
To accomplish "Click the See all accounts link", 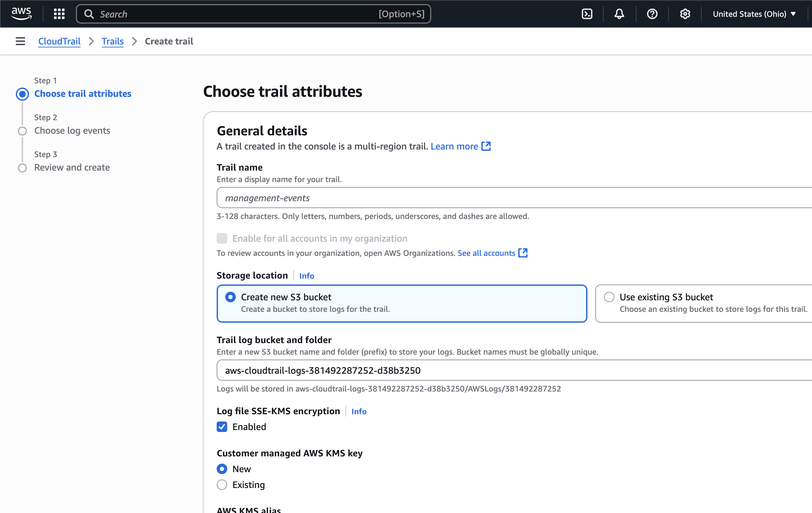I will pyautogui.click(x=486, y=253).
